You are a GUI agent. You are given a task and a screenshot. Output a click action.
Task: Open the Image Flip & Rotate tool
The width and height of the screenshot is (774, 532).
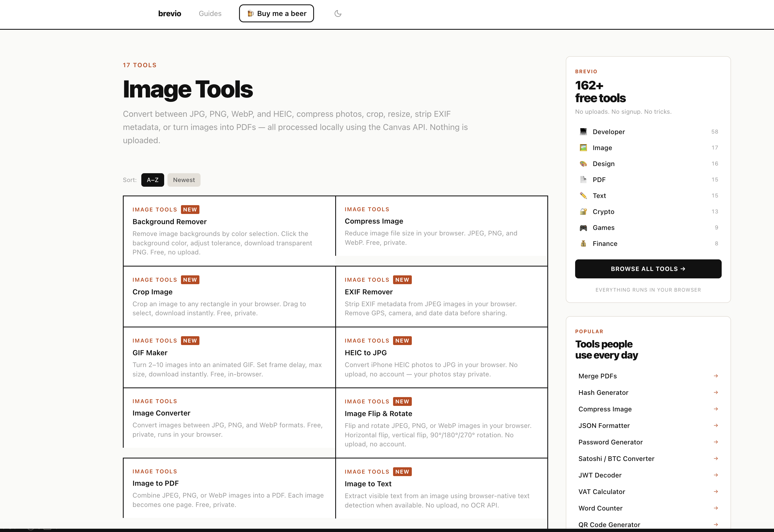point(441,423)
